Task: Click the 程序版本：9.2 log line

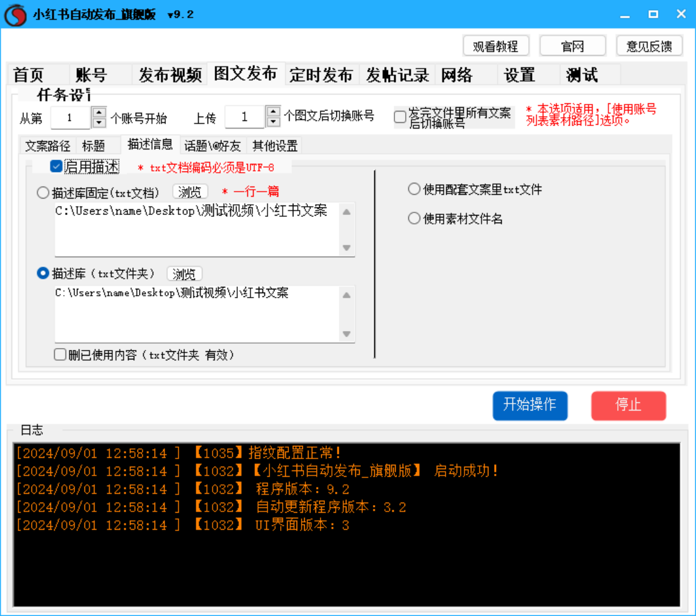Action: click(183, 489)
